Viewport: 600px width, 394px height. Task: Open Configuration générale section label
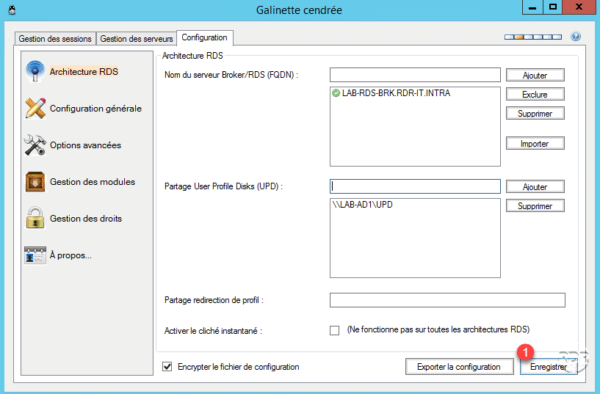96,109
